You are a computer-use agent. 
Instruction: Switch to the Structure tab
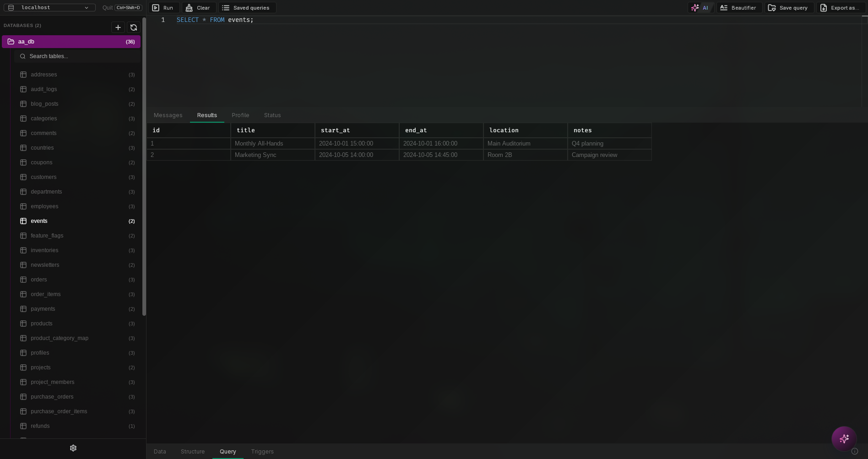tap(192, 452)
